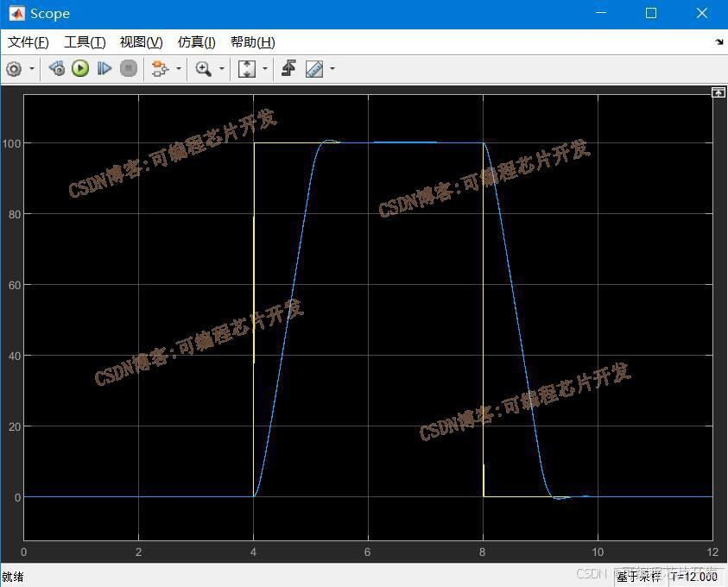Open the 视图(V) menu
Screen dimensions: 728x587
coord(141,42)
